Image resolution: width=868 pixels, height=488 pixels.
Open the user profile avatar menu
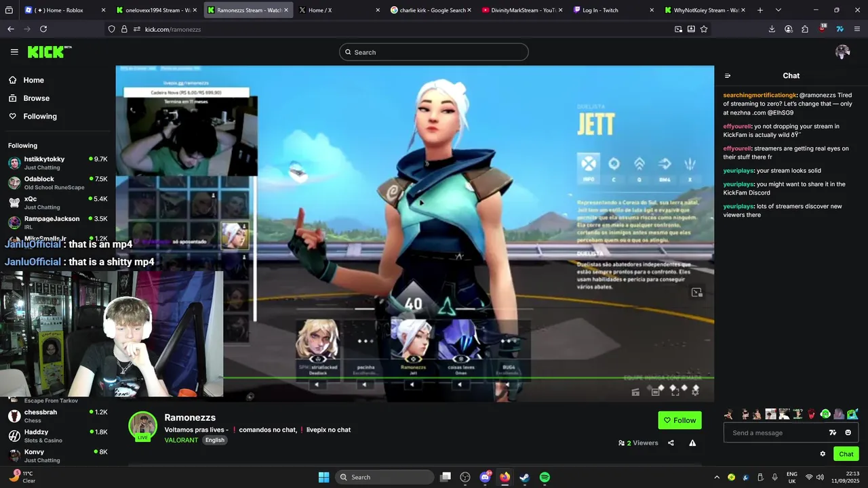pos(843,52)
